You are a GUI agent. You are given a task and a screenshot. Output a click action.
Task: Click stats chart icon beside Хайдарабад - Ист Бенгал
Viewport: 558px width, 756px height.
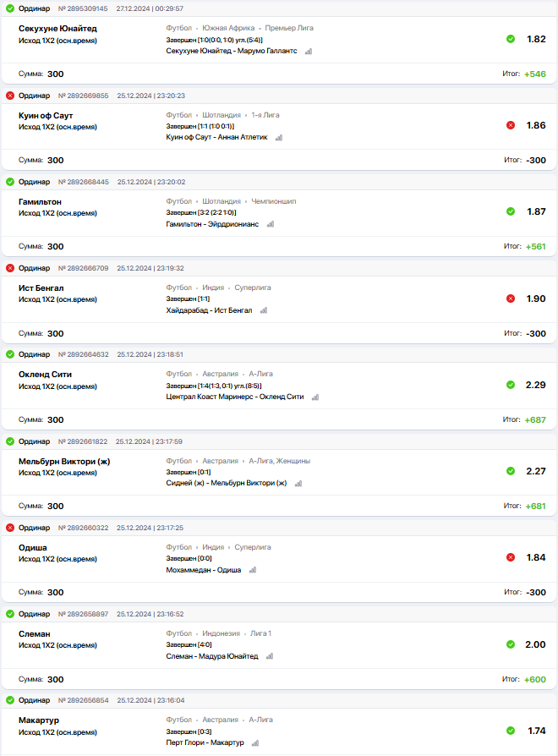pyautogui.click(x=264, y=310)
